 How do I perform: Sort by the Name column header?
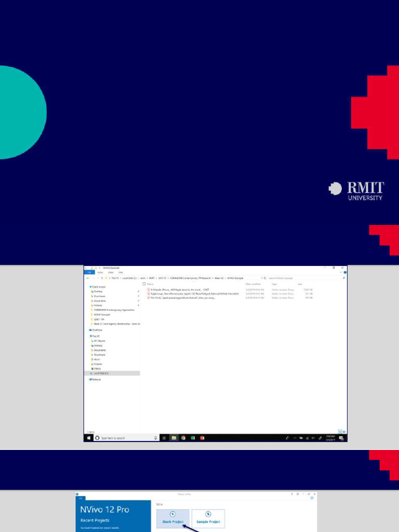[x=150, y=284]
